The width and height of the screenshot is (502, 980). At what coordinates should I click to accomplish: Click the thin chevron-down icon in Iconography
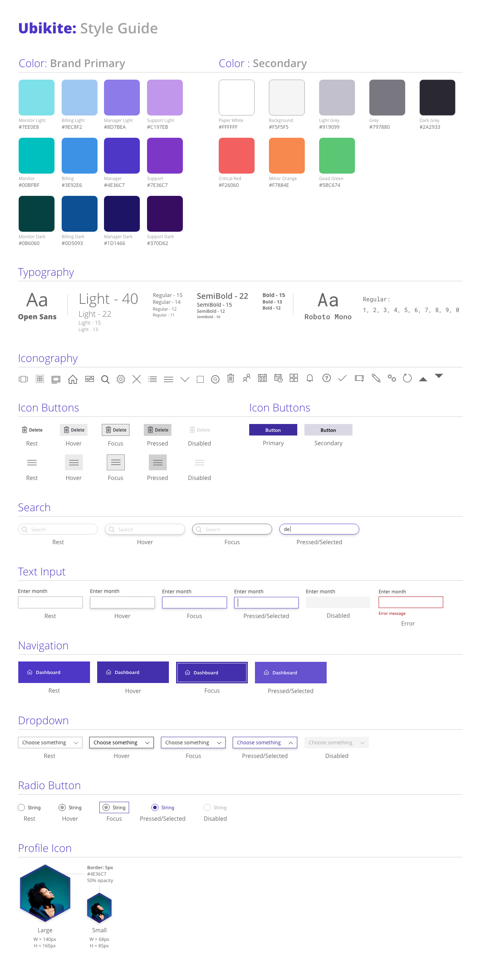[x=185, y=379]
